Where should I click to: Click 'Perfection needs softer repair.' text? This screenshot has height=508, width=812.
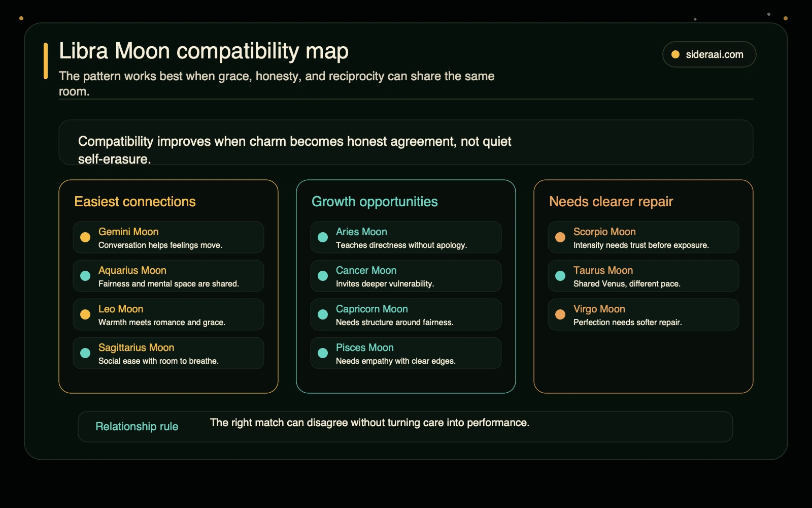628,322
